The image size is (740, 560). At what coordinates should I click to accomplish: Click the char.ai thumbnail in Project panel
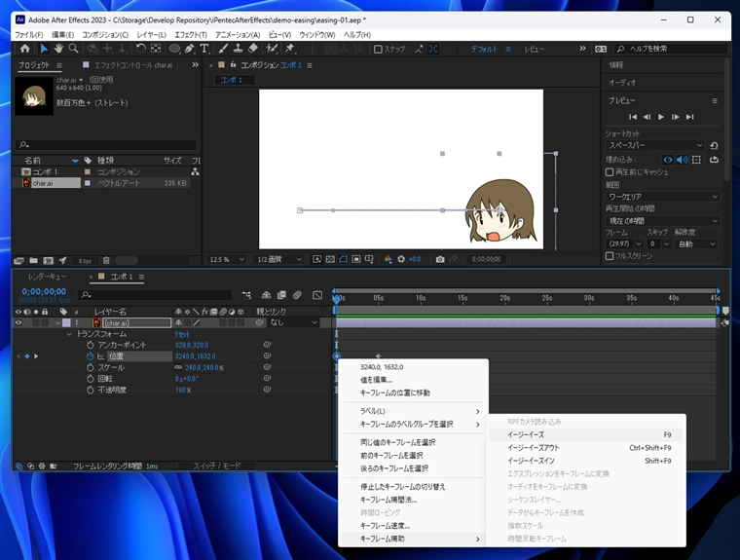point(34,96)
